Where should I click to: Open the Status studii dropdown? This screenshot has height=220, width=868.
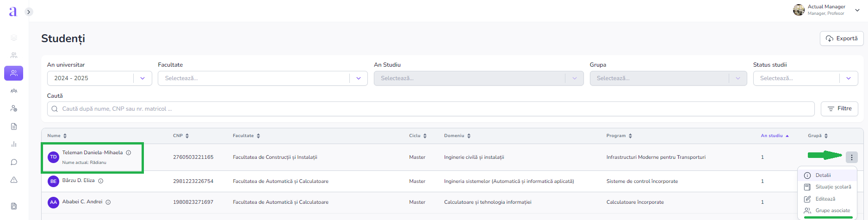coord(805,78)
